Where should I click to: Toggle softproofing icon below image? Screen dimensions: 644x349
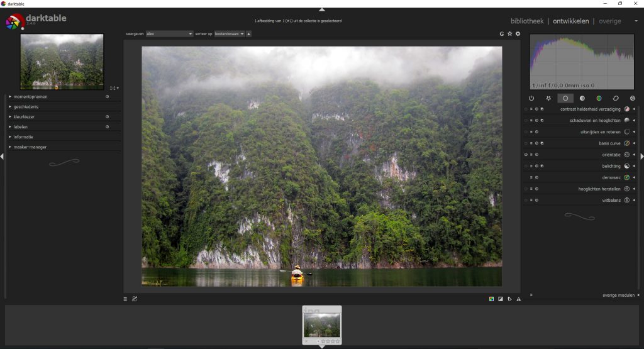point(509,299)
